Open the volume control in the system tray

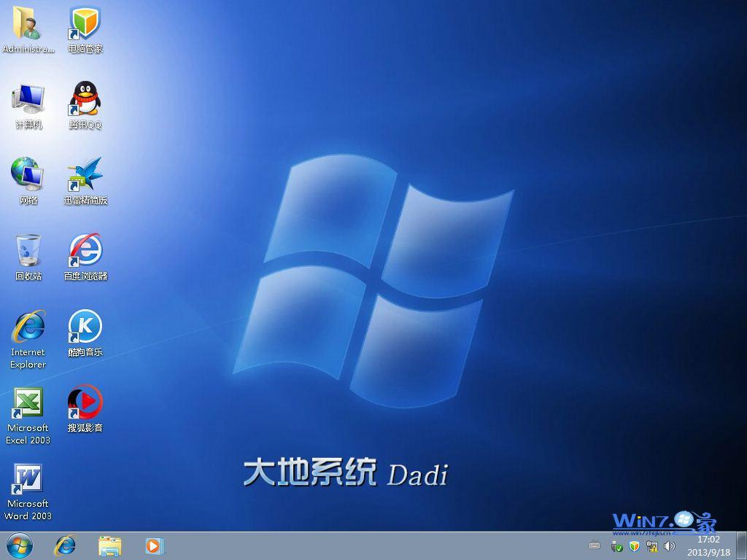coord(668,547)
